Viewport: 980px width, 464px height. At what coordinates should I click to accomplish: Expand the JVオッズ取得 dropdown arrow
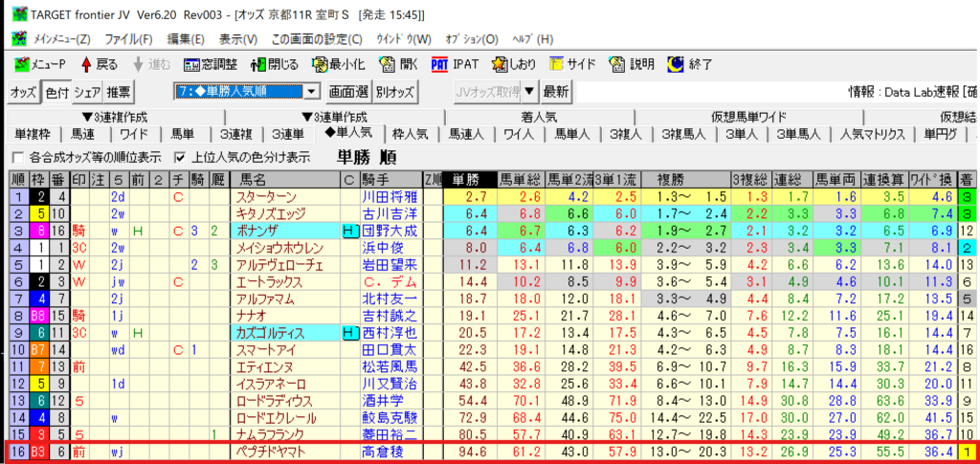tap(529, 92)
